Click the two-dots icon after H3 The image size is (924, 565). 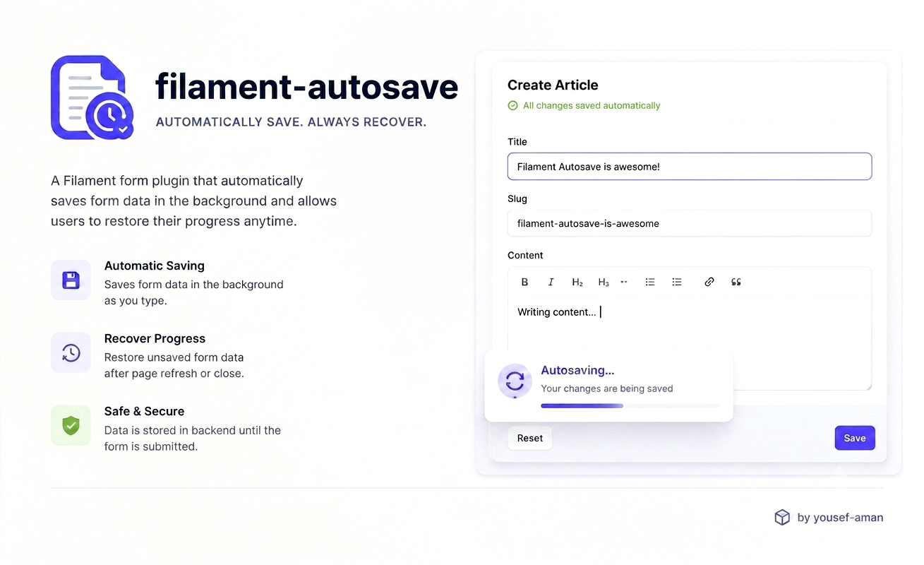(624, 282)
